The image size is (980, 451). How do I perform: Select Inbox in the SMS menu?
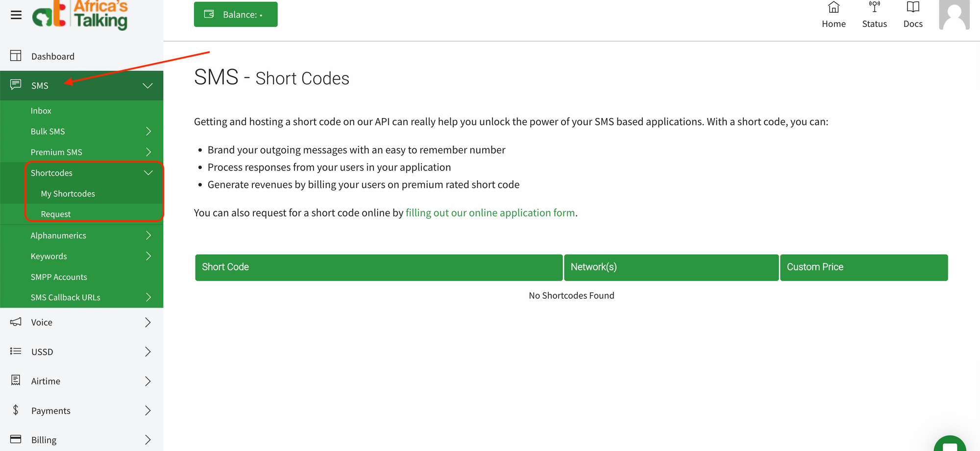[x=41, y=110]
